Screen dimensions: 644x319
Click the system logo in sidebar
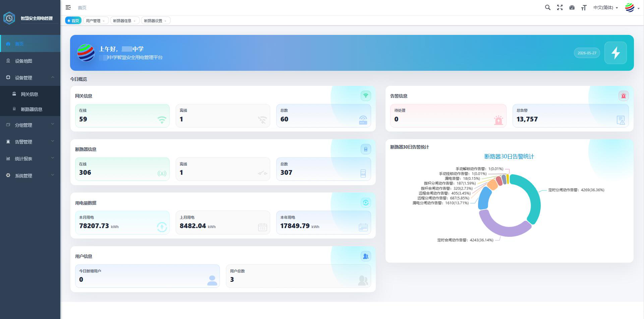coord(9,18)
